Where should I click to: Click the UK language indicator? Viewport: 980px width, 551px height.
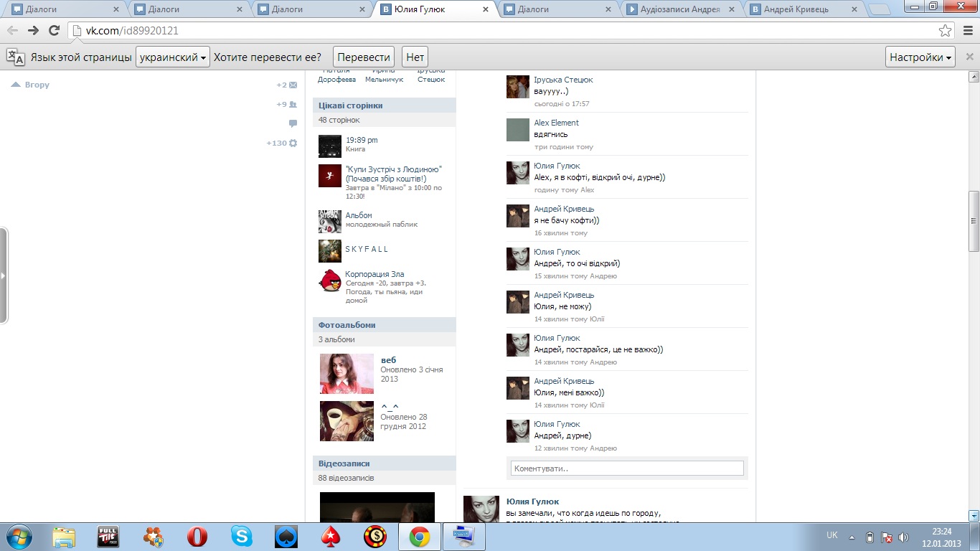832,535
